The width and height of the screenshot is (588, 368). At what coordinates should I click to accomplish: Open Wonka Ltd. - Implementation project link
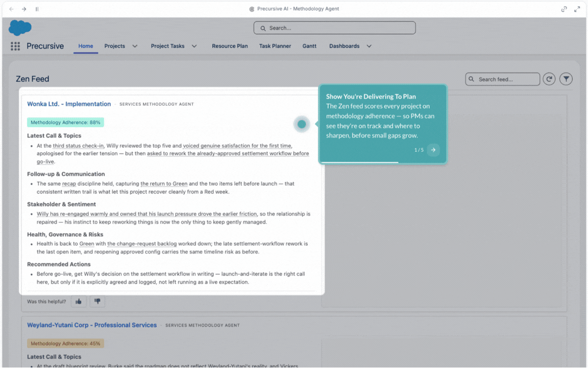[x=69, y=104]
